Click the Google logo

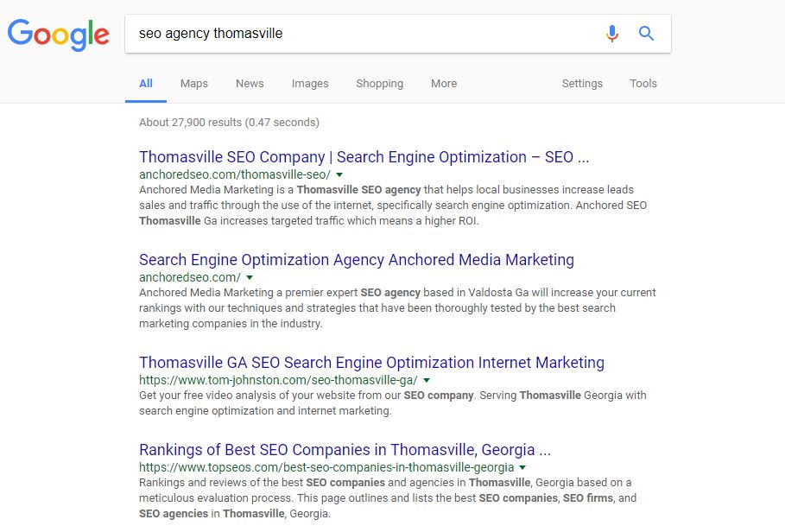pyautogui.click(x=59, y=35)
